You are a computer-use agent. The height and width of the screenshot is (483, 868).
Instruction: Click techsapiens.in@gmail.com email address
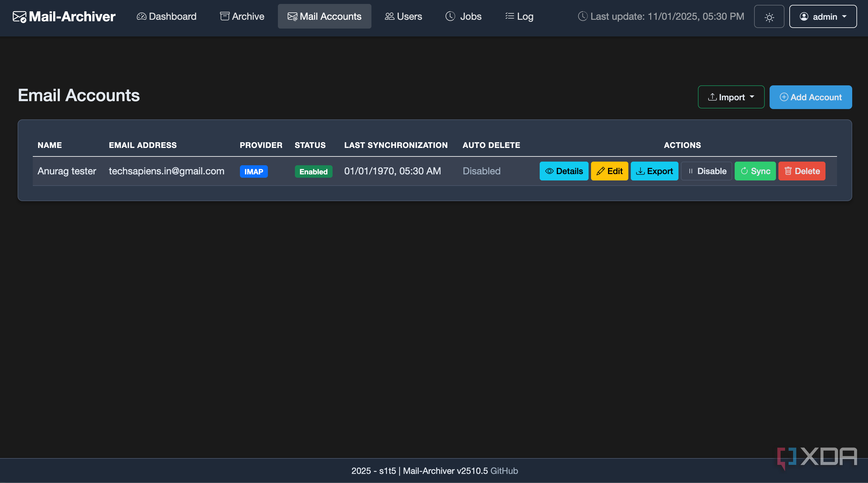[166, 171]
